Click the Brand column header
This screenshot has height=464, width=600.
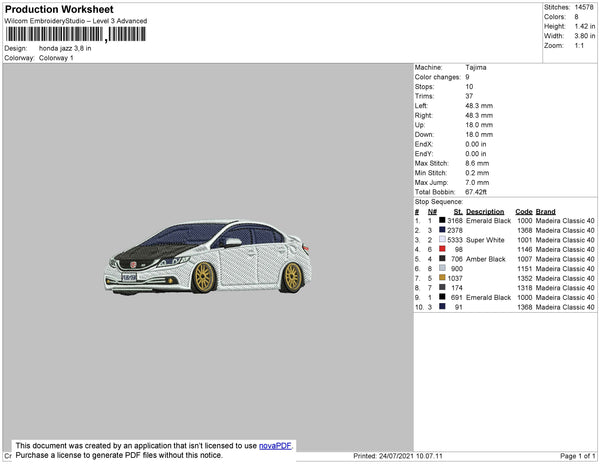tap(545, 212)
